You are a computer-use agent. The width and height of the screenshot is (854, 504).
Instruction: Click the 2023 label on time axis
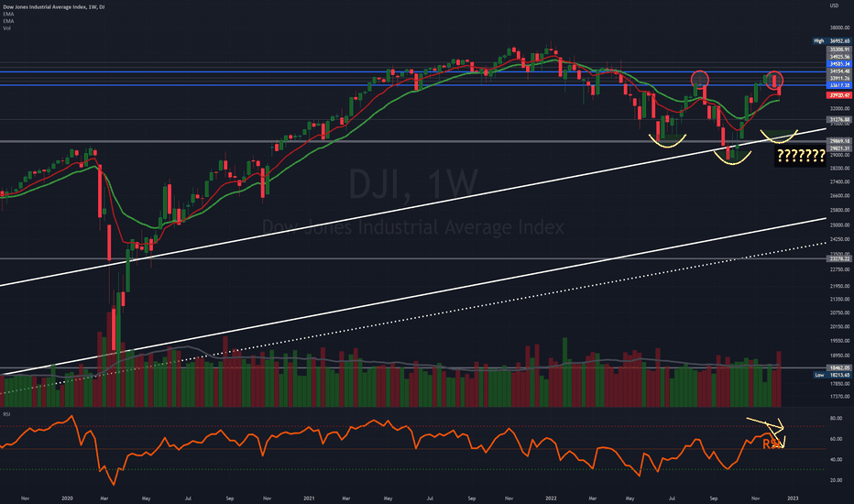point(793,498)
